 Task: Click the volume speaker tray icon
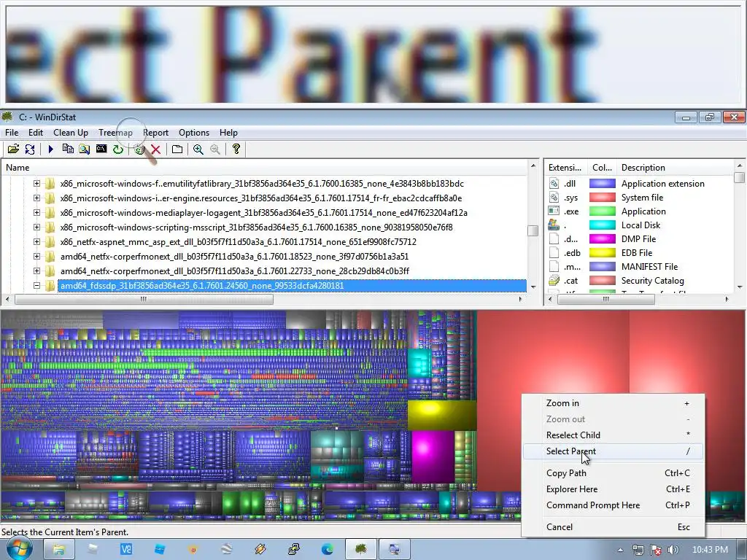673,550
